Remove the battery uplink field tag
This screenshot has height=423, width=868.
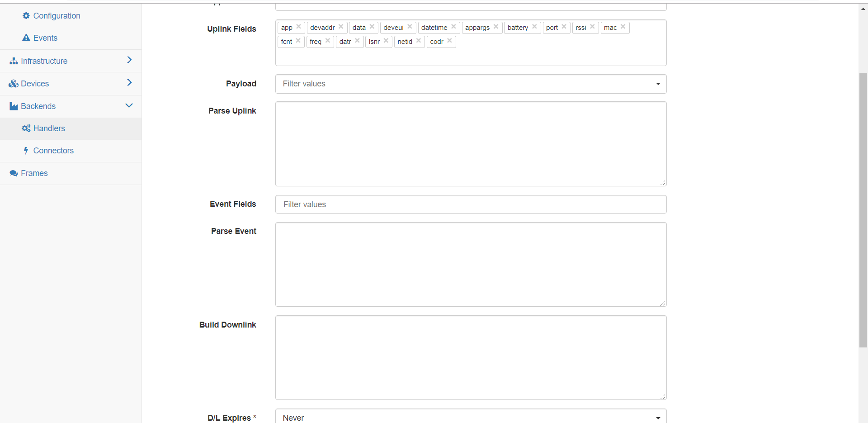tap(535, 27)
